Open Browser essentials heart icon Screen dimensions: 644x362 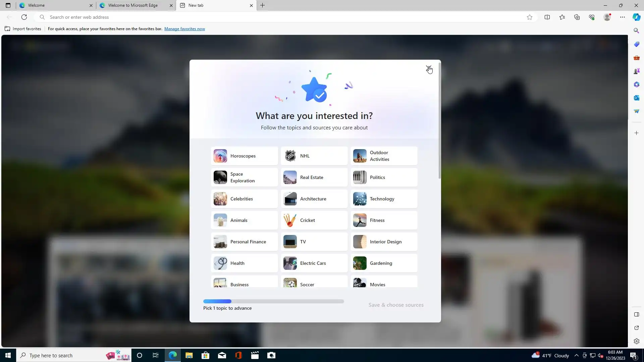click(x=592, y=17)
